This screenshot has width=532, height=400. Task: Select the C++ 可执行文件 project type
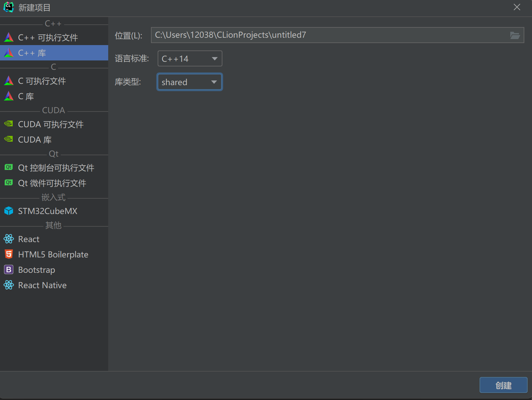pos(54,37)
